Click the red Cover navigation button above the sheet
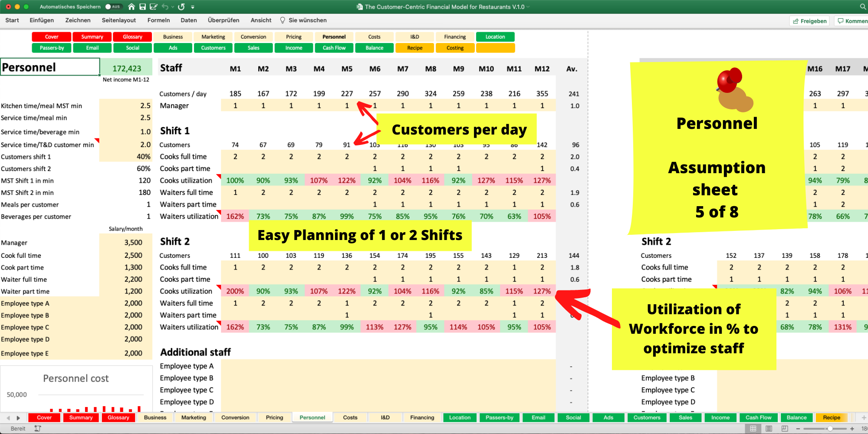Image resolution: width=868 pixels, height=434 pixels. point(52,37)
